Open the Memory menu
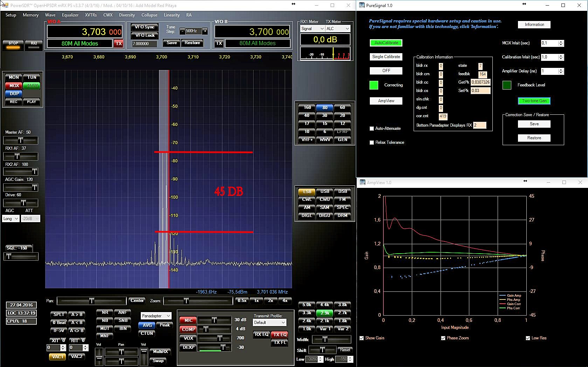Viewport: 588px width, 367px height. pyautogui.click(x=30, y=15)
